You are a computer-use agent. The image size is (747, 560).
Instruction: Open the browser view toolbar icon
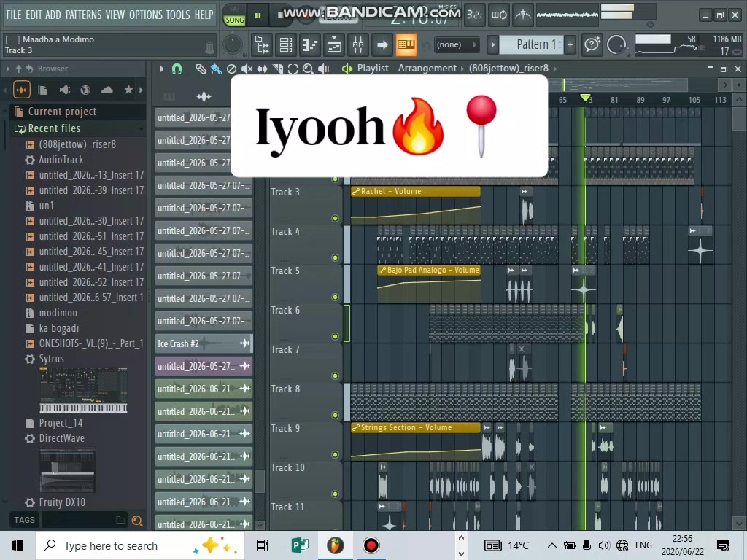(261, 44)
